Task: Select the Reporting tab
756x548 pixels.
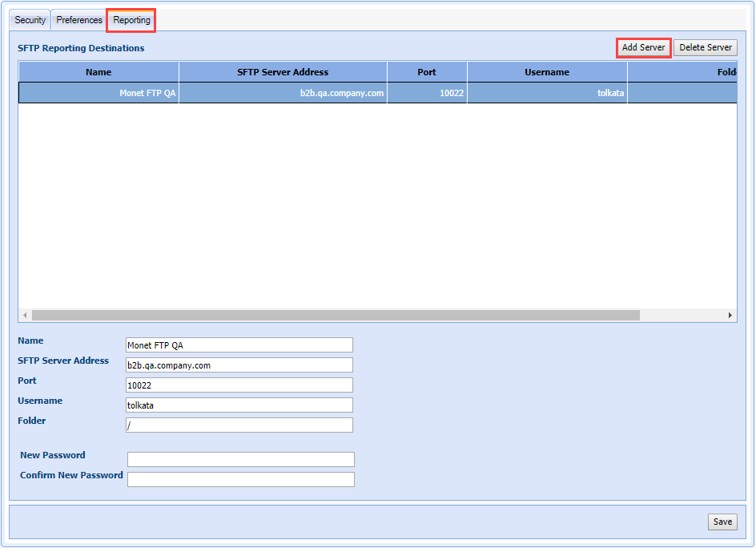Action: (x=131, y=20)
